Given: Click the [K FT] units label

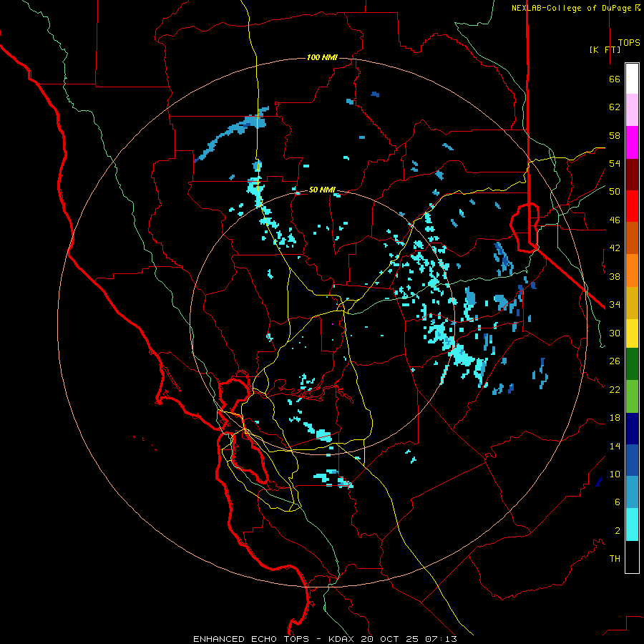Looking at the screenshot, I should [x=605, y=49].
